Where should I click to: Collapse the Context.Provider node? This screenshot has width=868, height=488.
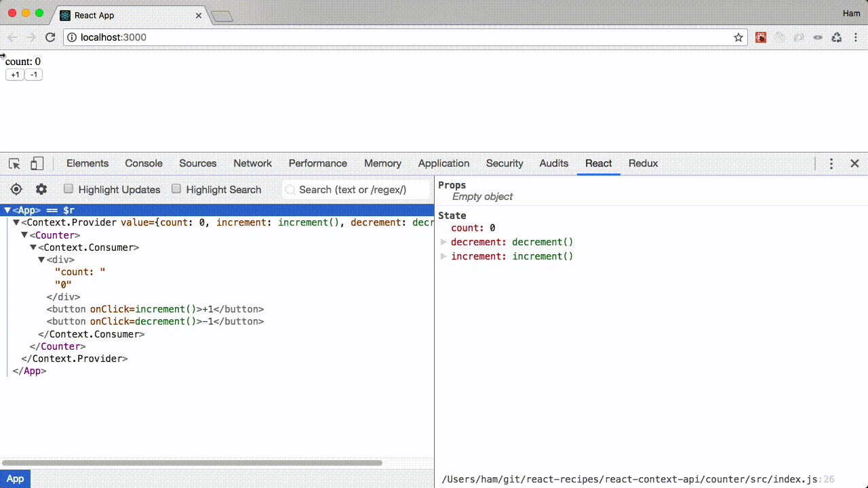[16, 222]
